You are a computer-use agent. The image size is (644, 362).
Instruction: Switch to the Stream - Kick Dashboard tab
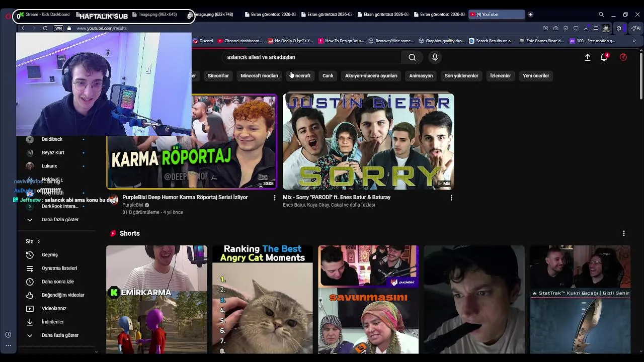pyautogui.click(x=47, y=15)
